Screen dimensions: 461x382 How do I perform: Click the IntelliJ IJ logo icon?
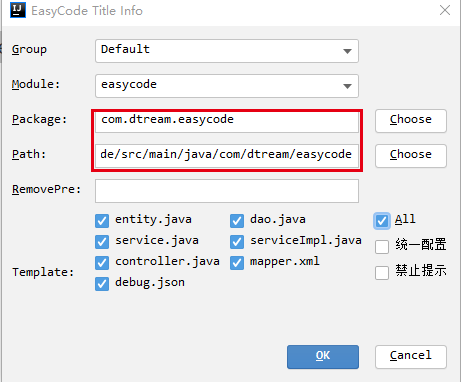point(18,10)
